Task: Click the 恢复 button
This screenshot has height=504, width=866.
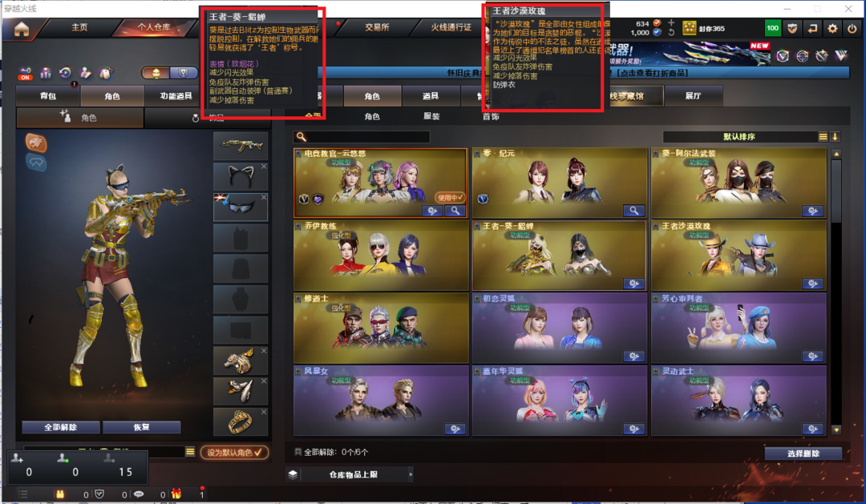Action: tap(141, 427)
